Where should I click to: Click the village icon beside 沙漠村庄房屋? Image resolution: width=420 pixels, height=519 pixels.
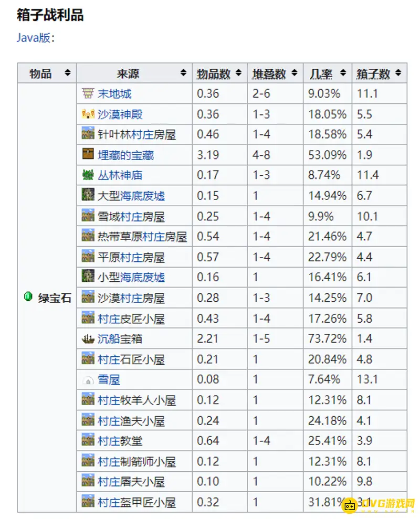point(88,296)
